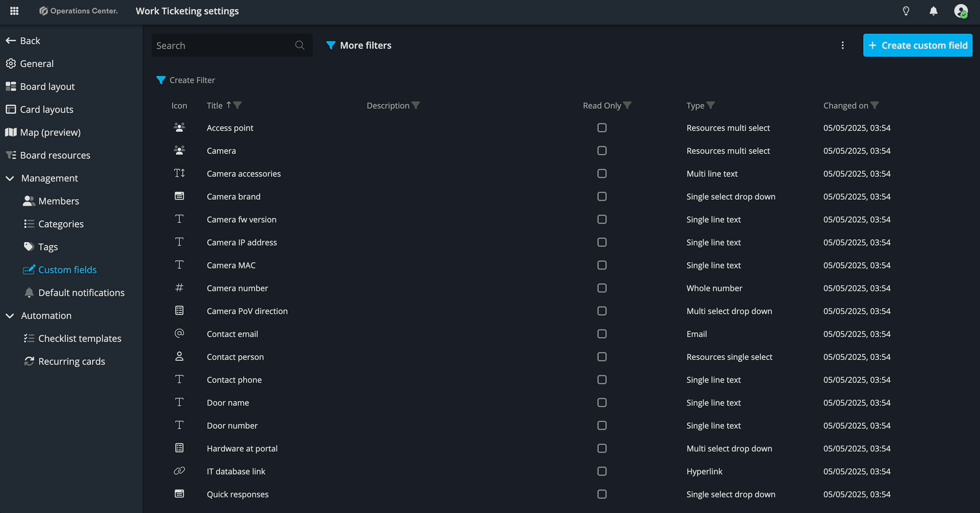Click the Camera PoV direction list icon

(179, 311)
